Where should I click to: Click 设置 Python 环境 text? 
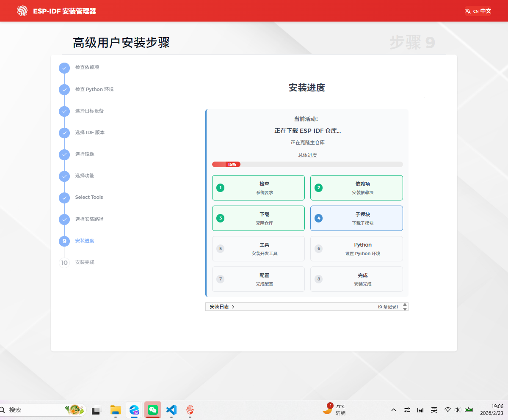click(363, 253)
